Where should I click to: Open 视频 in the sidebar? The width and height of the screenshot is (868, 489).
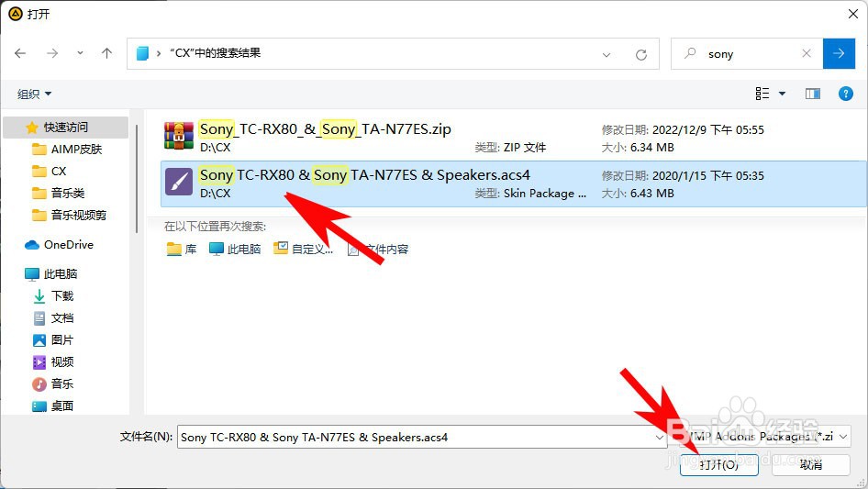click(x=54, y=361)
